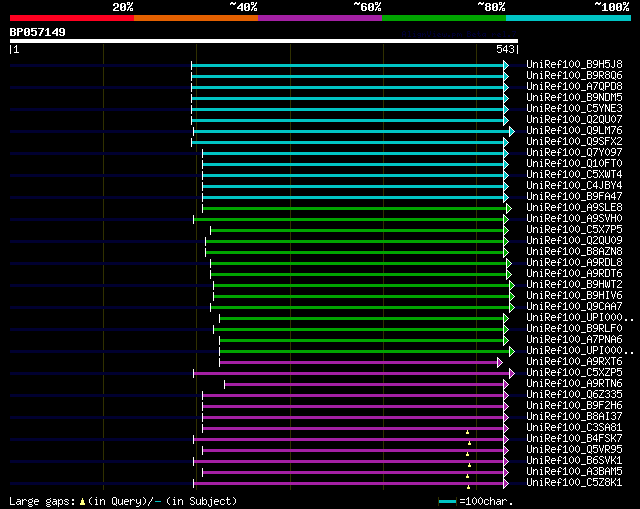Click the arrowhead ending the A9RXT6 bar

(500, 363)
